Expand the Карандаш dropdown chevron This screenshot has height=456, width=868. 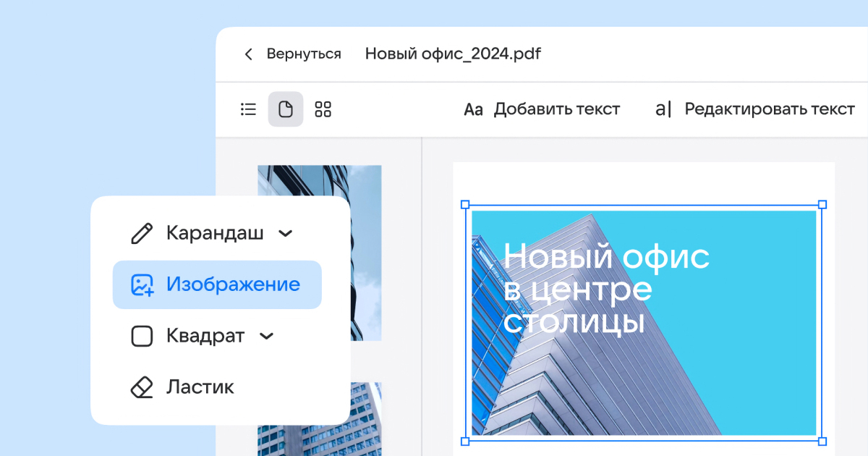pyautogui.click(x=286, y=233)
